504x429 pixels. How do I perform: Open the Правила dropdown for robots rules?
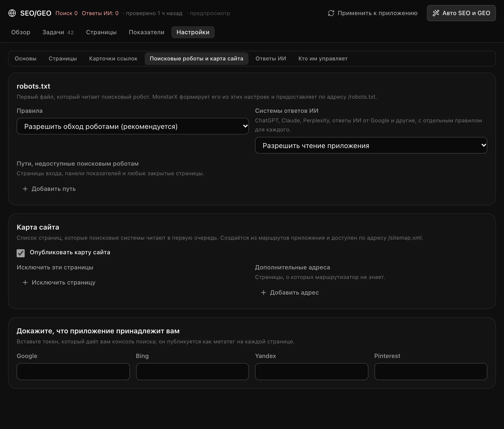(x=133, y=126)
